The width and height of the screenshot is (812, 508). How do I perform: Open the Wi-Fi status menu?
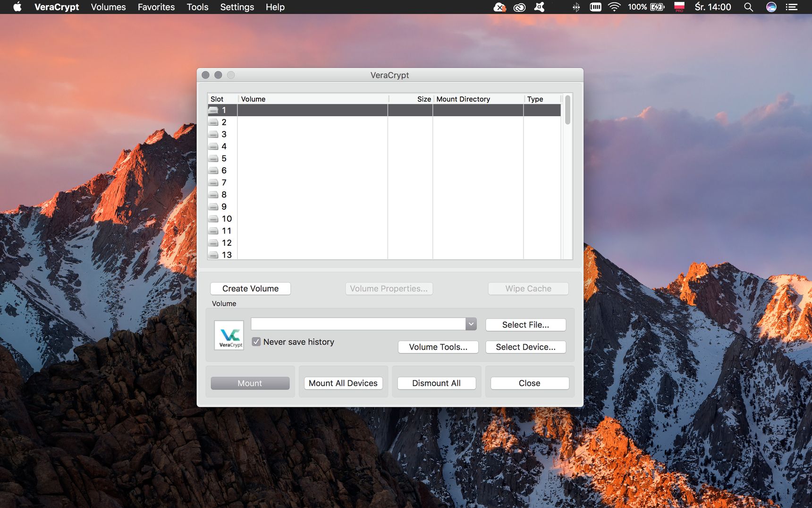click(x=614, y=7)
